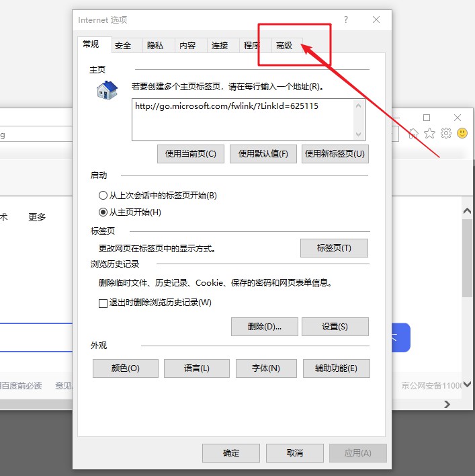This screenshot has height=476, width=475.
Task: Click the homepage box scroll down arrow
Action: [359, 134]
